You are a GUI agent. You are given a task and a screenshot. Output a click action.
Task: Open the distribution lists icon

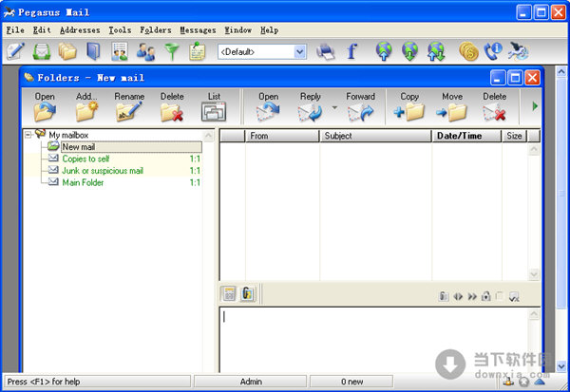(x=120, y=51)
